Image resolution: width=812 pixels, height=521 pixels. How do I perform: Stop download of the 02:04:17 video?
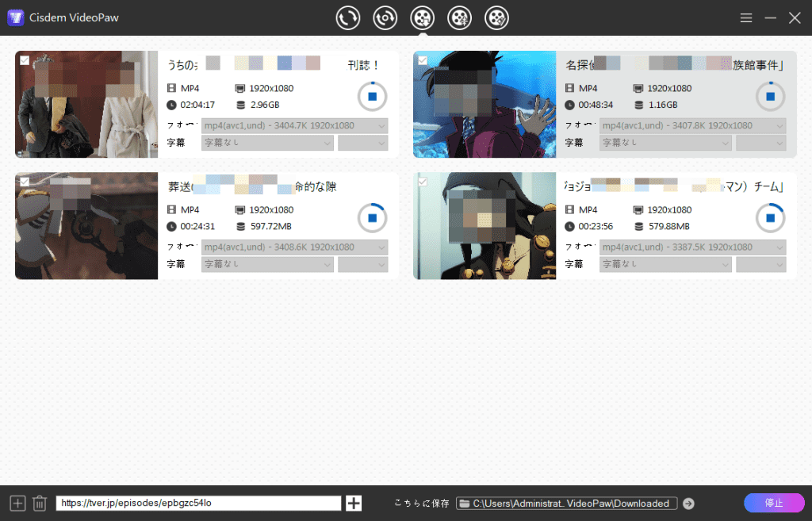point(372,96)
